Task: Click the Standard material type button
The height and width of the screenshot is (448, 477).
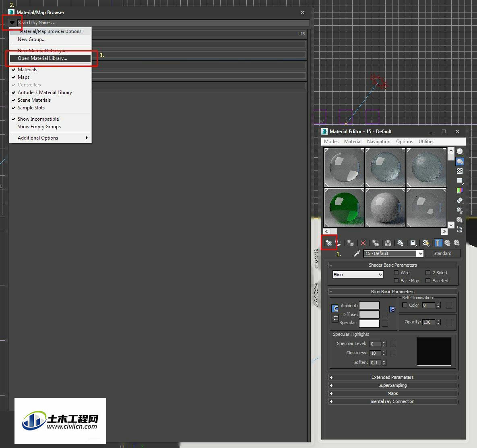Action: pos(443,253)
